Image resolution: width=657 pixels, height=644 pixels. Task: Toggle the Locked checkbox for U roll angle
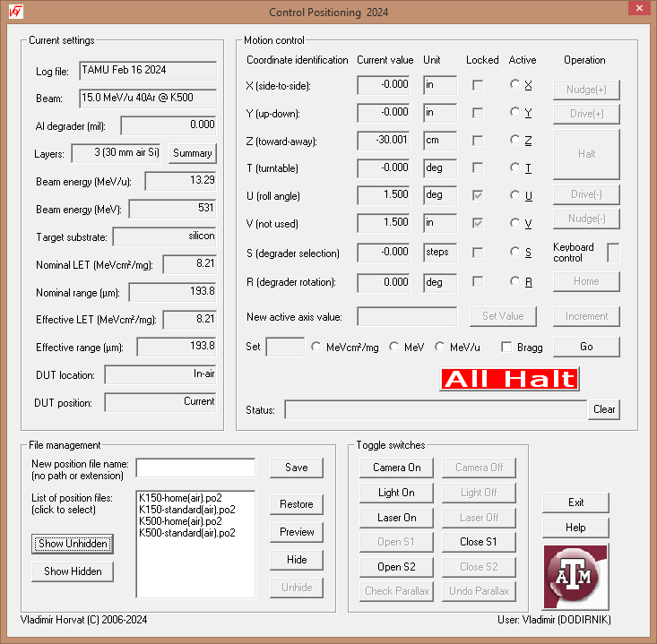coord(478,195)
